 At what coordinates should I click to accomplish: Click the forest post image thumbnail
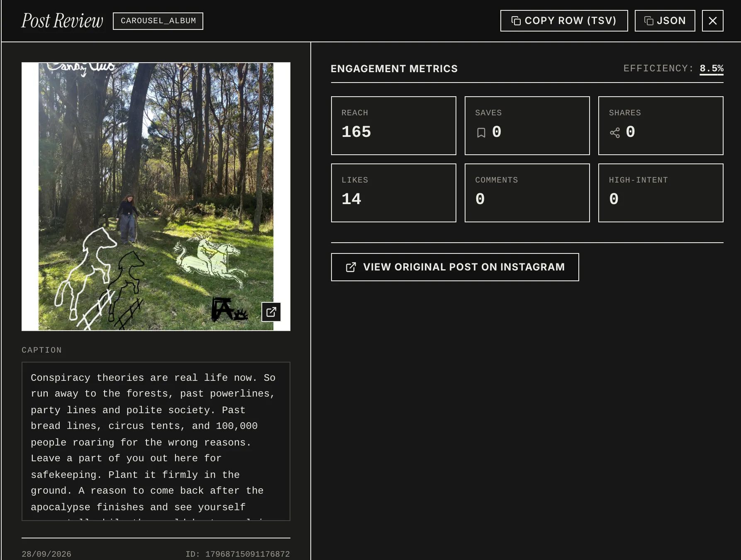click(156, 197)
